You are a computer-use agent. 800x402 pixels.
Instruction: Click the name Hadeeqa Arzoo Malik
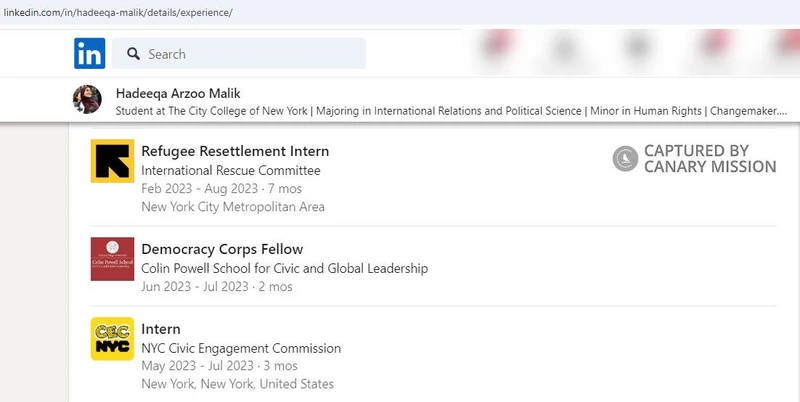(178, 93)
